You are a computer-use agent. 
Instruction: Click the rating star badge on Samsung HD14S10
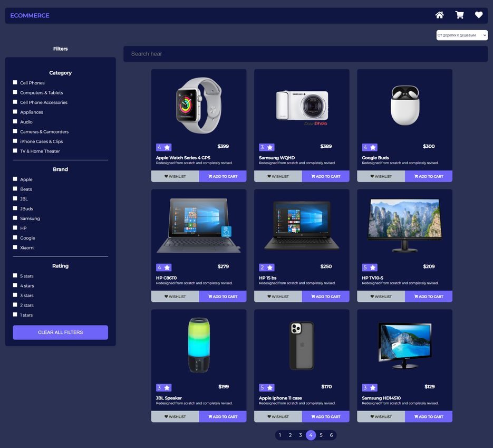click(370, 388)
